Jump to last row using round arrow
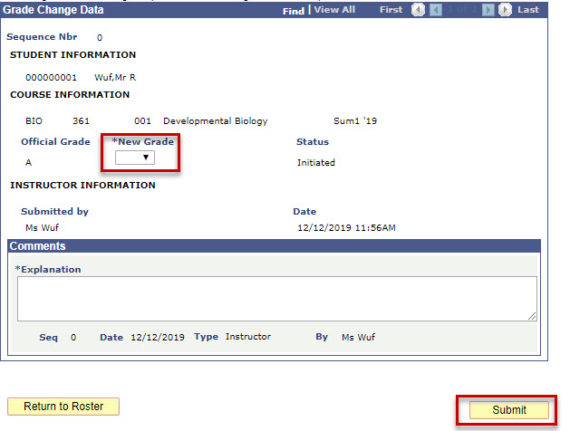This screenshot has height=431, width=570. coord(505,10)
